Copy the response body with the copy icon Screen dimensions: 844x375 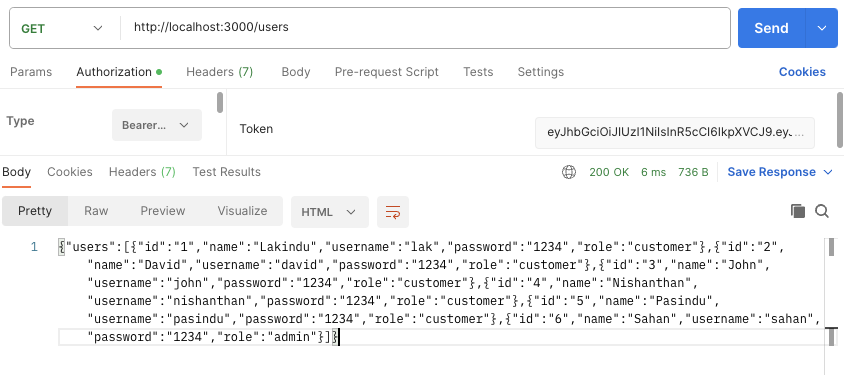click(x=798, y=211)
